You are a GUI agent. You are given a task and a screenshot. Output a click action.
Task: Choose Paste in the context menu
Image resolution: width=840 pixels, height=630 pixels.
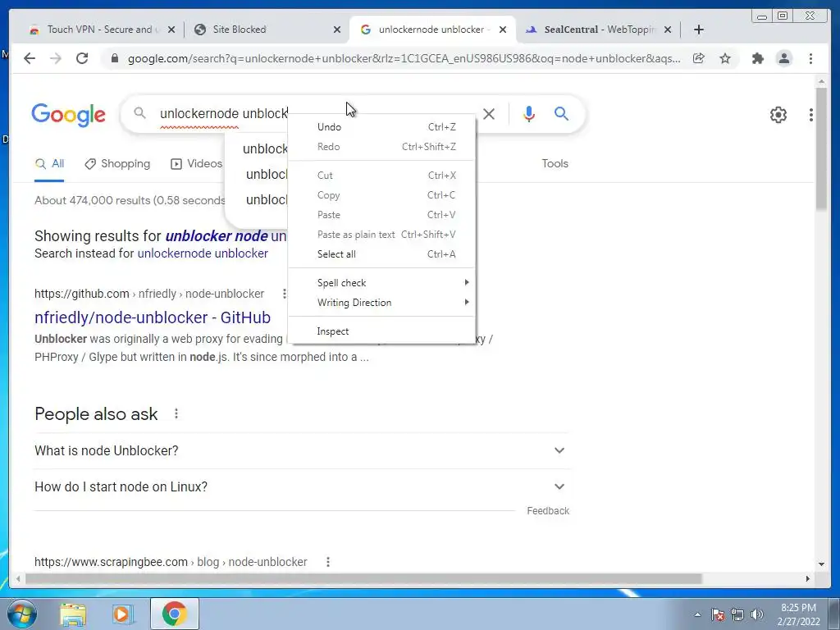pos(381,215)
